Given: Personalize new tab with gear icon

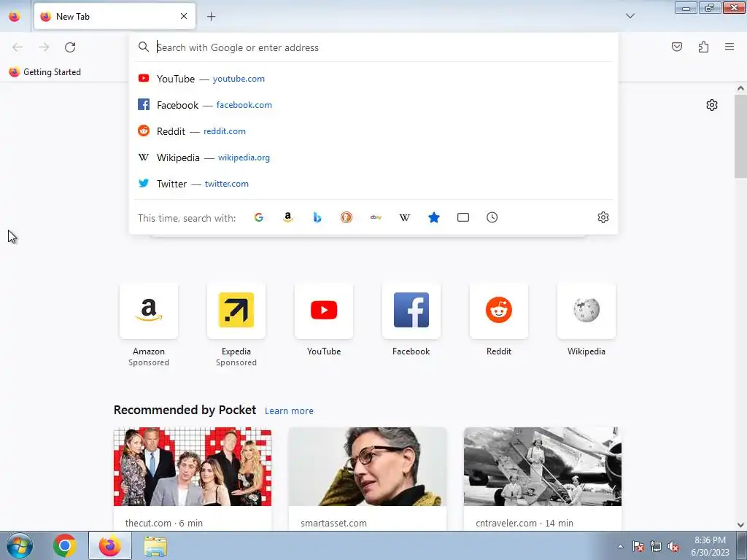Looking at the screenshot, I should point(712,105).
